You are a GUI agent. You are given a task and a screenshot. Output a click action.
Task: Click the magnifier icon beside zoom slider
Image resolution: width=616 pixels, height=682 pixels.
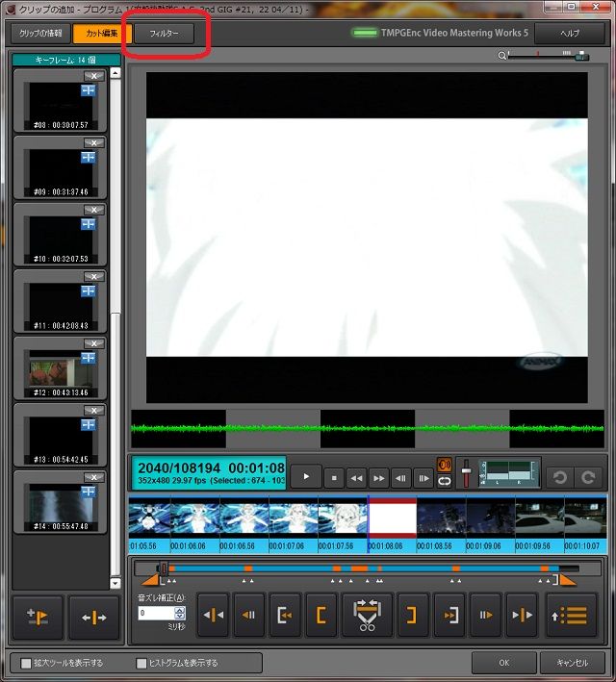click(x=501, y=56)
